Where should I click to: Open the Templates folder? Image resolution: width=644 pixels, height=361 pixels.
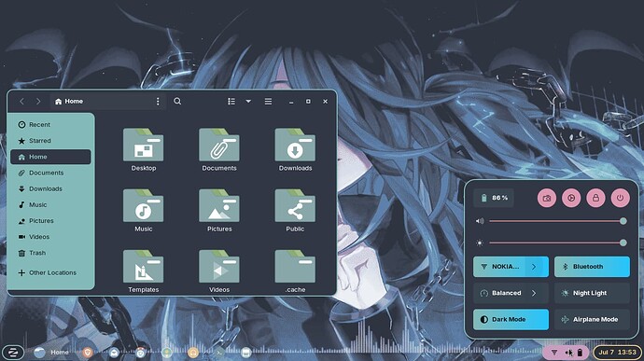pyautogui.click(x=144, y=271)
